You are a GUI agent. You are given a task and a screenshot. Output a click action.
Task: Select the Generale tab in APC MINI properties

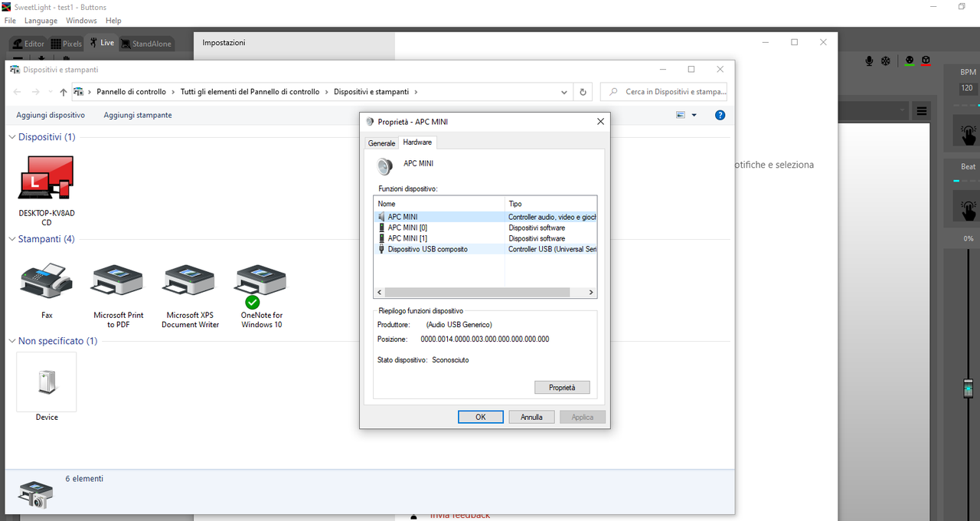[x=381, y=143]
